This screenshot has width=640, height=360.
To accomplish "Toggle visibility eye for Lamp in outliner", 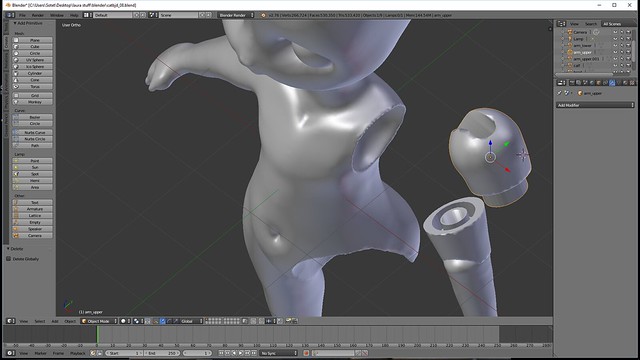I will (x=615, y=39).
